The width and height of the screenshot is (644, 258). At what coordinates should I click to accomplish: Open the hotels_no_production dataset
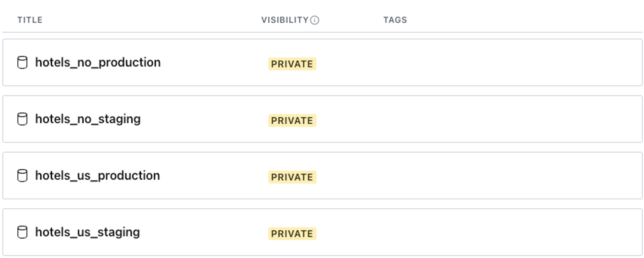pos(98,62)
